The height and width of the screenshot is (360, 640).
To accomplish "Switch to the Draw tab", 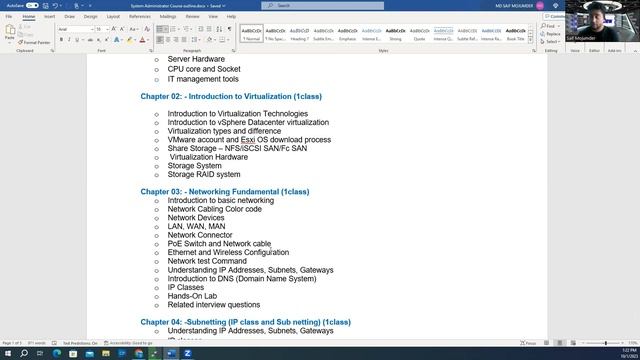I will point(69,16).
